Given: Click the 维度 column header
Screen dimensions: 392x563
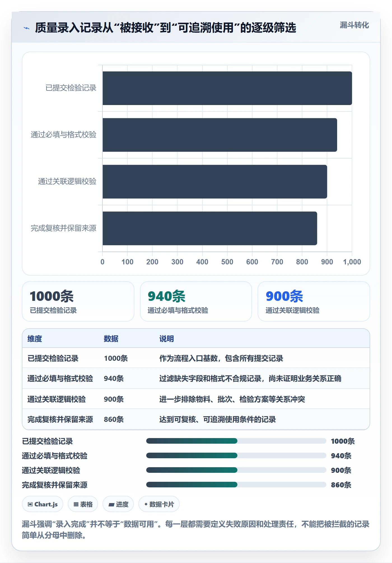Looking at the screenshot, I should coord(35,339).
